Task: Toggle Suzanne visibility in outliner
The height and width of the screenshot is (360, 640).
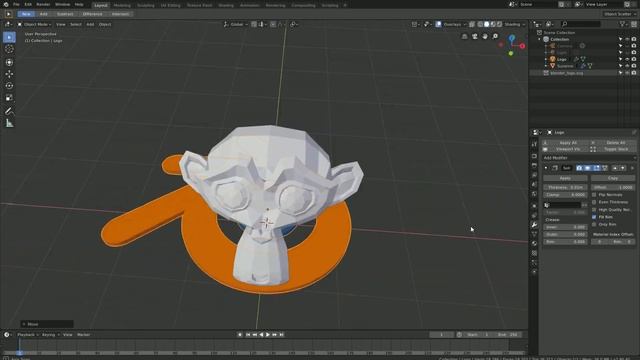Action: [627, 66]
